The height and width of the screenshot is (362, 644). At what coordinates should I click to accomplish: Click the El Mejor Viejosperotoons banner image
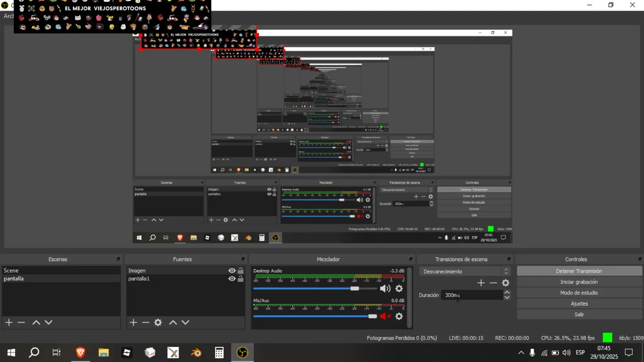(x=112, y=16)
